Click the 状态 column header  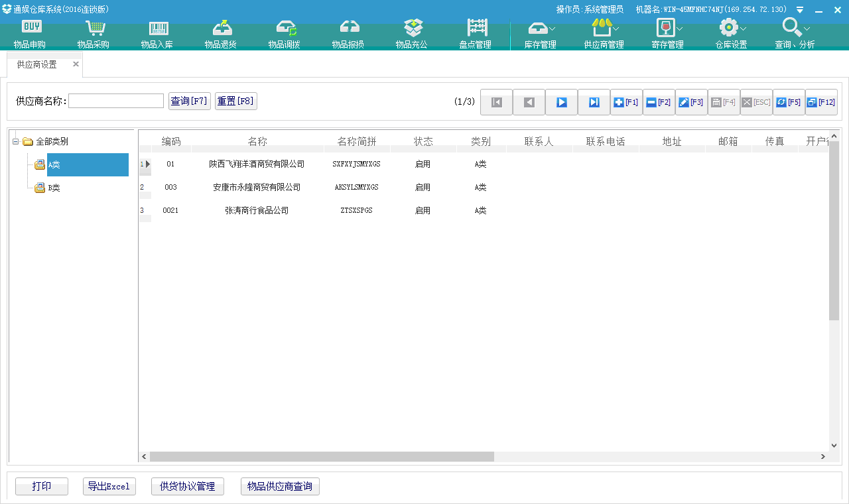click(x=423, y=141)
